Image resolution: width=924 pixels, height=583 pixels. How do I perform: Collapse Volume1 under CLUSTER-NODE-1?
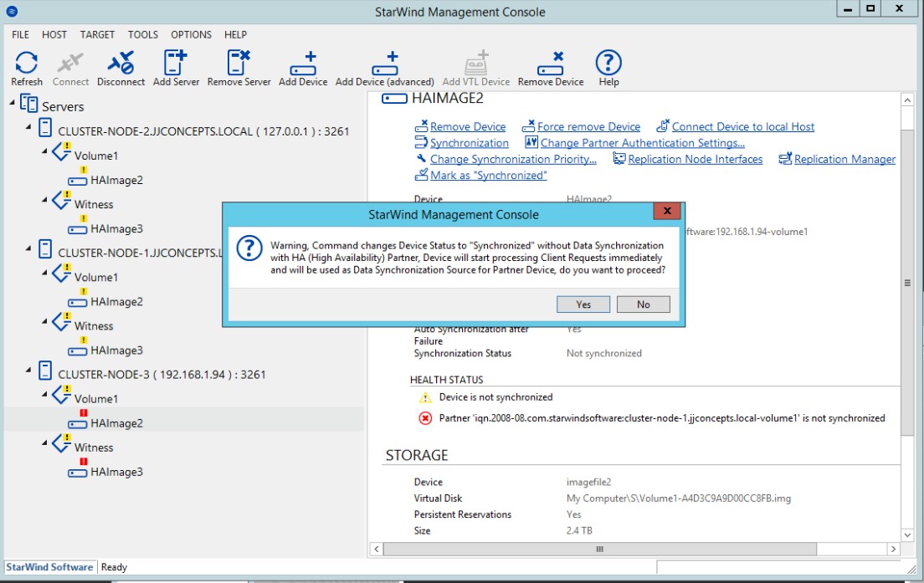[x=45, y=273]
